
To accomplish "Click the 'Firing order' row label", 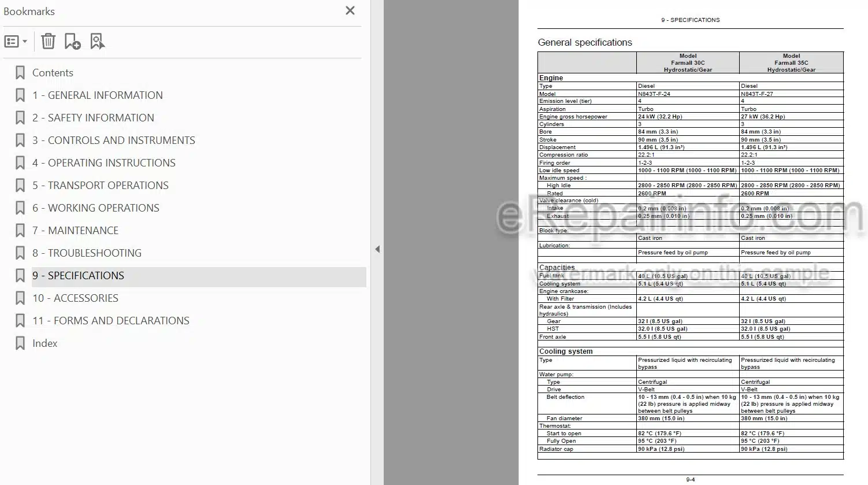I will (x=555, y=163).
